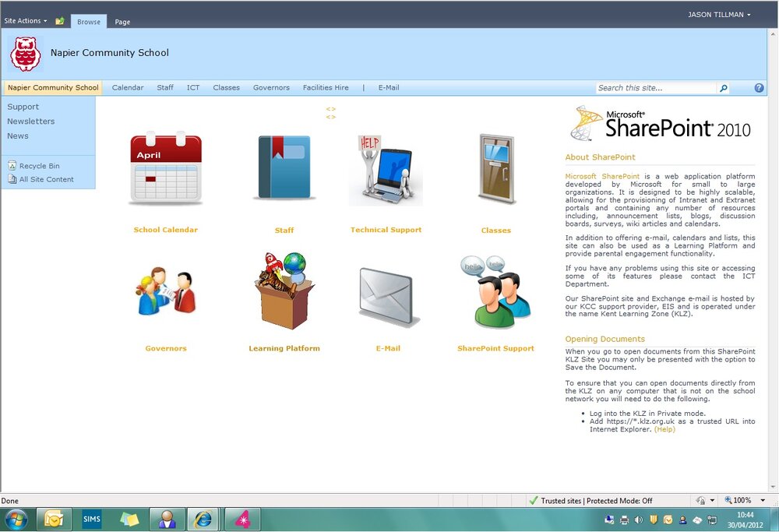Open SIMS from the taskbar
The image size is (779, 532).
[x=91, y=520]
